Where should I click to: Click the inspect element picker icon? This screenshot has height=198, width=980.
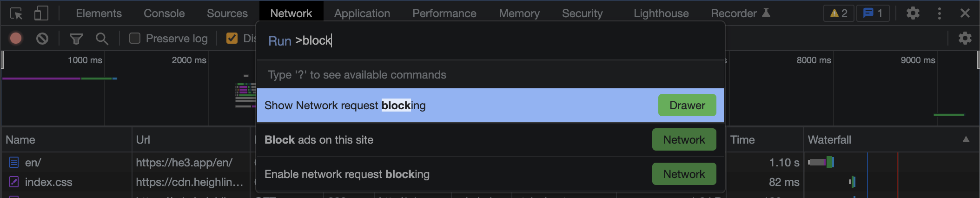16,13
